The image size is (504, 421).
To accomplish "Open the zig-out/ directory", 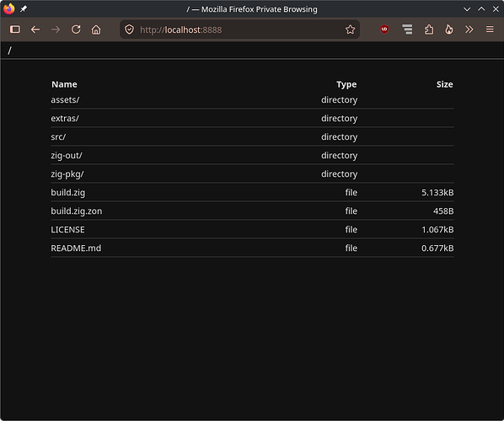I will click(x=67, y=156).
